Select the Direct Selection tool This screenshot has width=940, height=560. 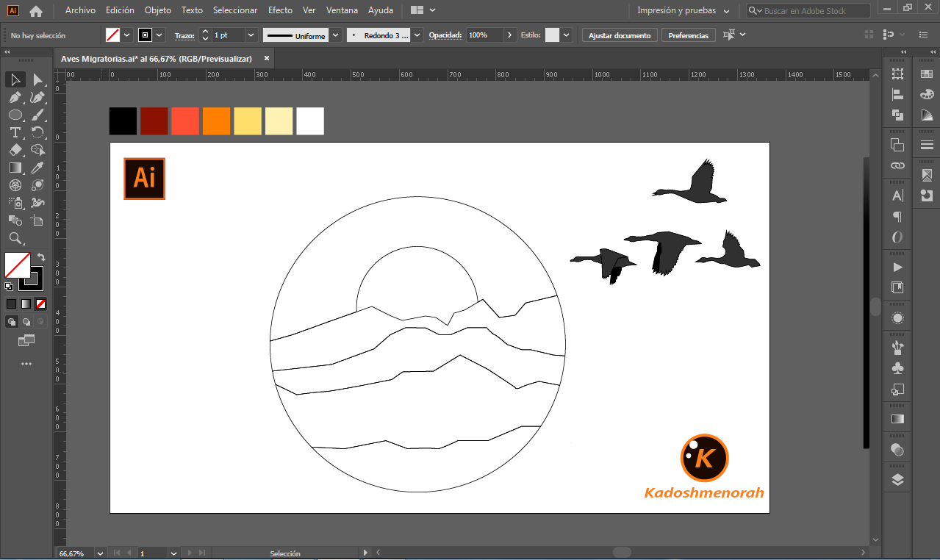pos(37,79)
